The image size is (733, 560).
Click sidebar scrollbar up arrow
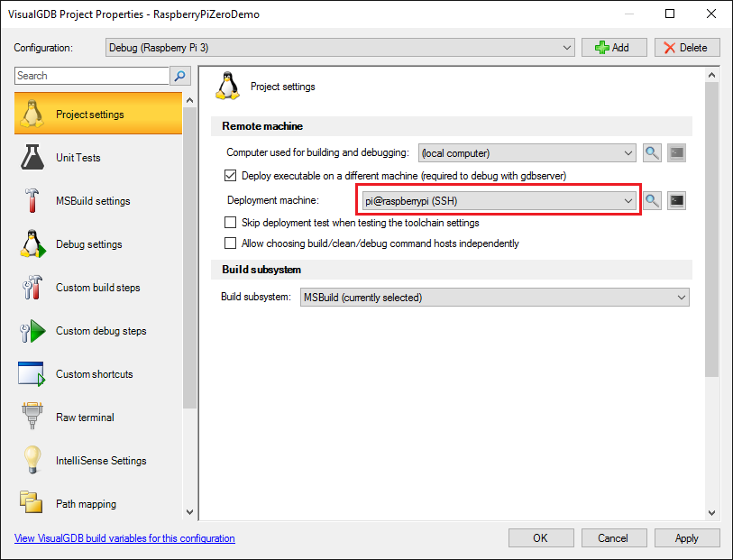click(x=190, y=100)
